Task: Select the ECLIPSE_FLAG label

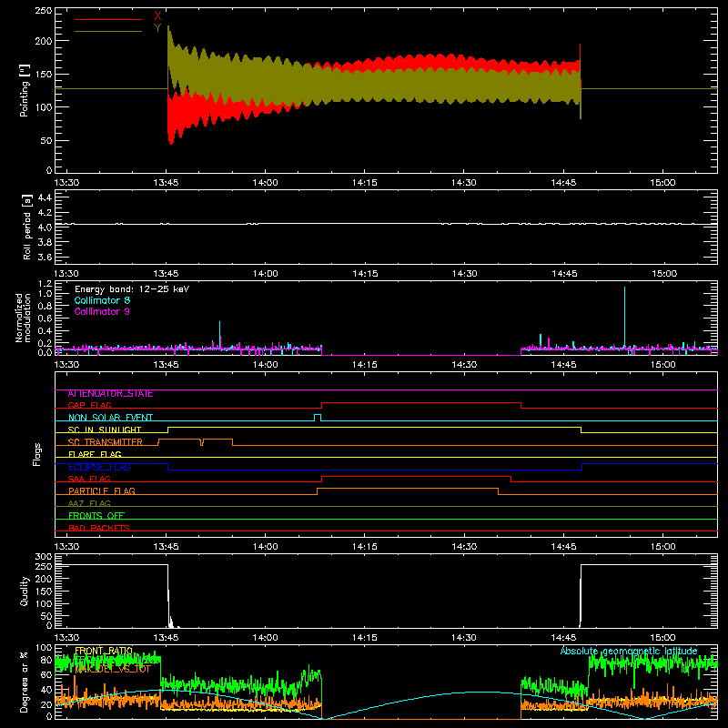Action: coord(99,467)
